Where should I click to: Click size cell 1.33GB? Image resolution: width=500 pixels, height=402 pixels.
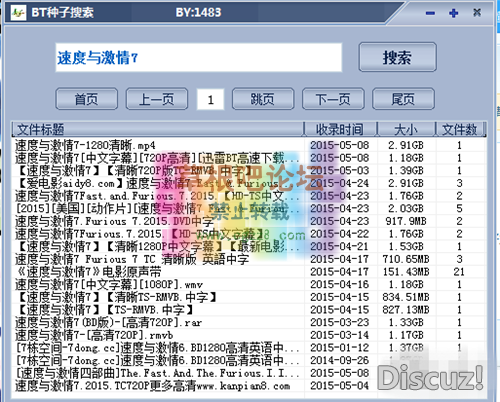406,323
